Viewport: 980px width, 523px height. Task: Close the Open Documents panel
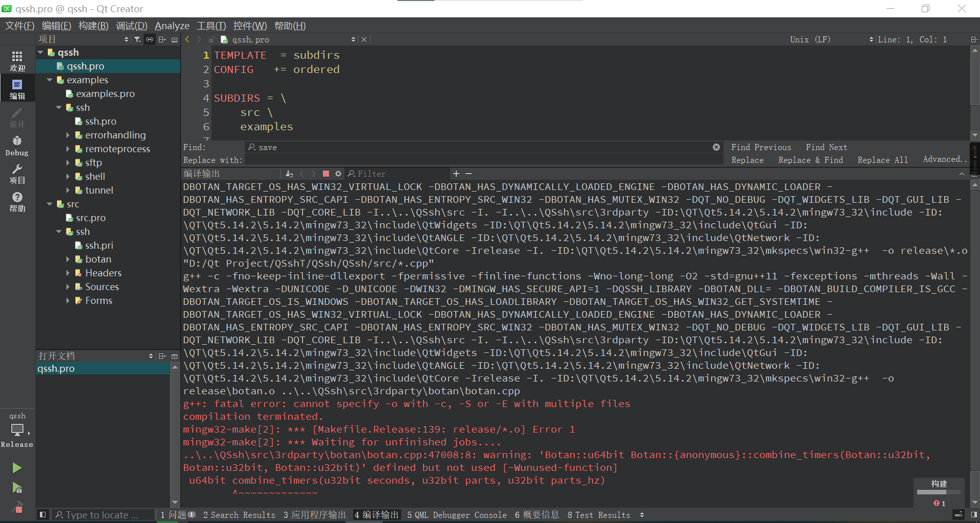tap(174, 356)
